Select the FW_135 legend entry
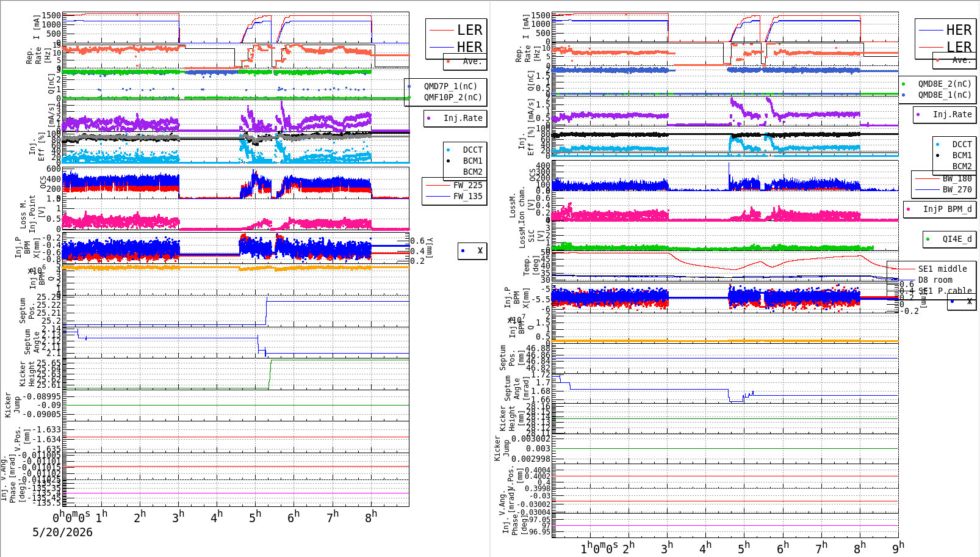 [468, 196]
